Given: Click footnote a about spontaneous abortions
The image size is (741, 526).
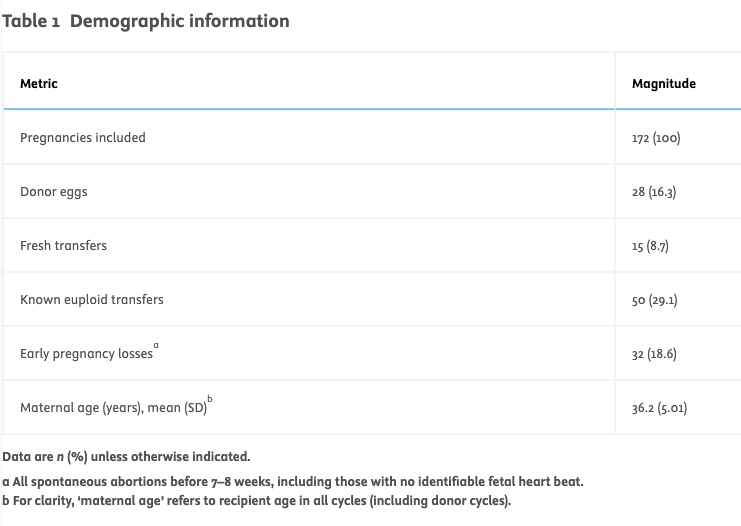Looking at the screenshot, I should click(292, 483).
